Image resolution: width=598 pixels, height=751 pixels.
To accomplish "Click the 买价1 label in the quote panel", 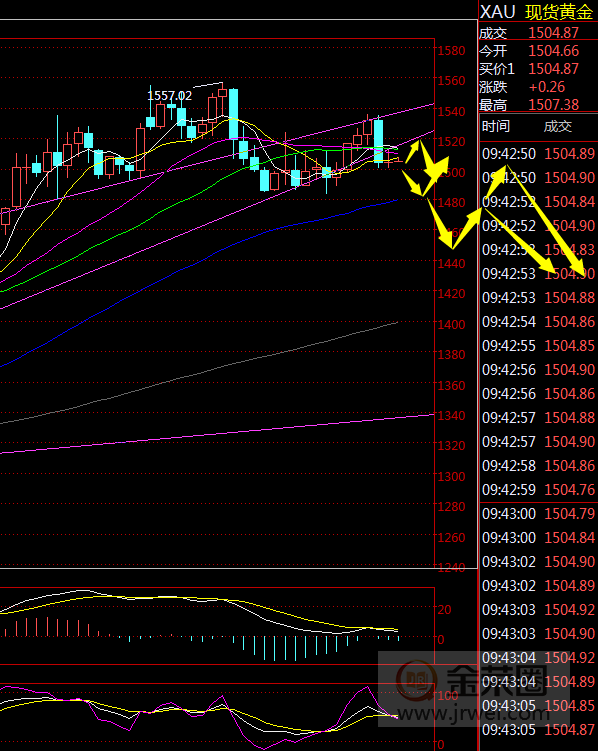I will (x=497, y=69).
